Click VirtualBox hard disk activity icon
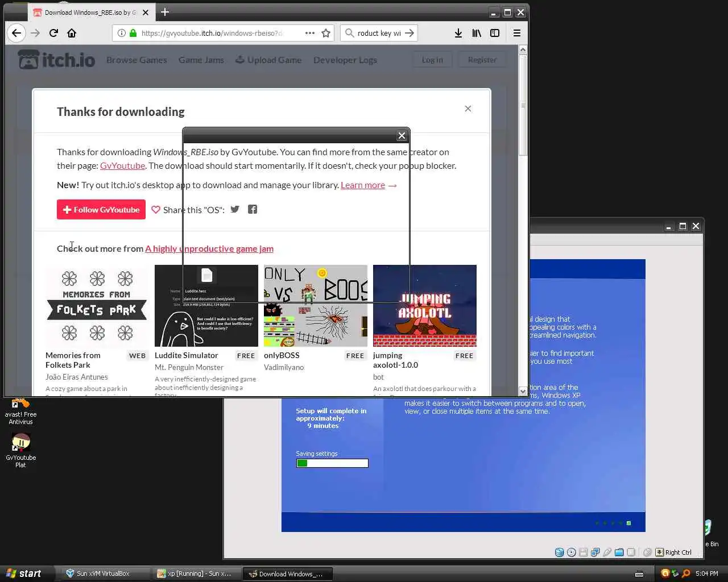728x582 pixels. [559, 552]
